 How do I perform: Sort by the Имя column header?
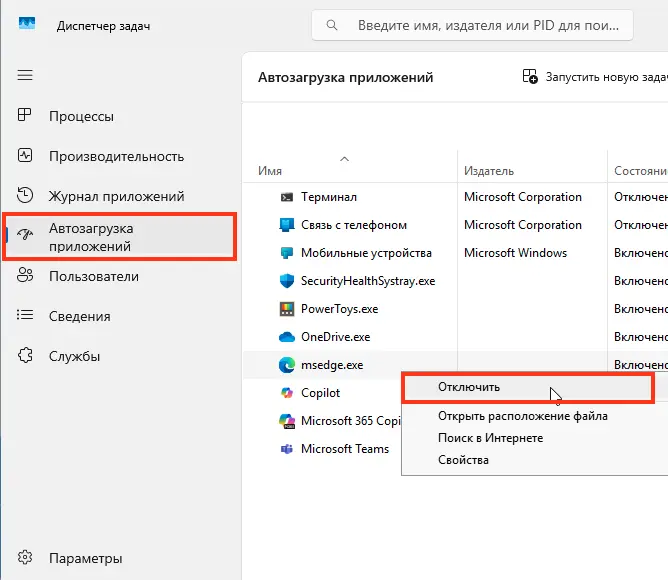tap(270, 171)
